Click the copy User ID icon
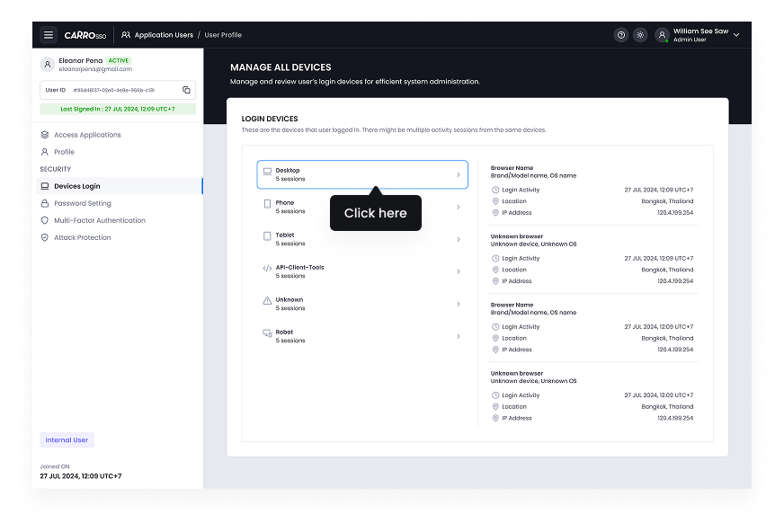Viewport: 784px width, 532px height. coord(186,90)
